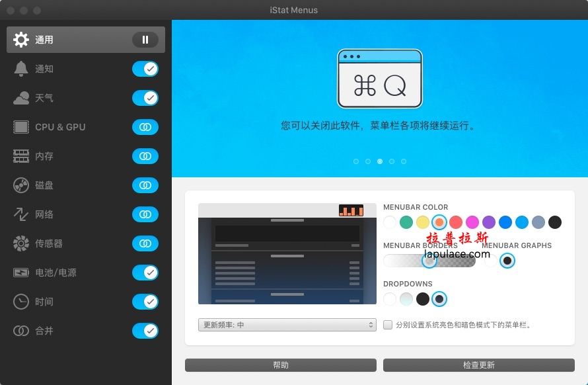
Task: Toggle the 天气 switch
Action: [145, 98]
